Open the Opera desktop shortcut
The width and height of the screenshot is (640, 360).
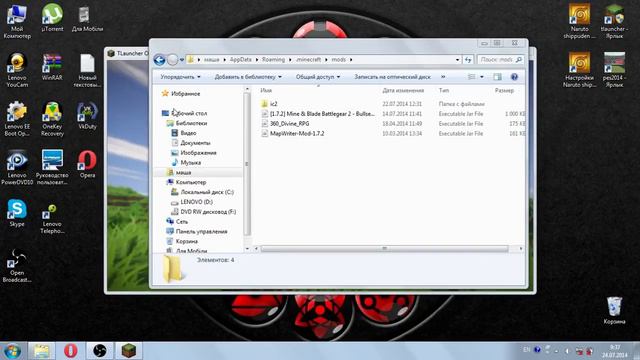click(87, 164)
